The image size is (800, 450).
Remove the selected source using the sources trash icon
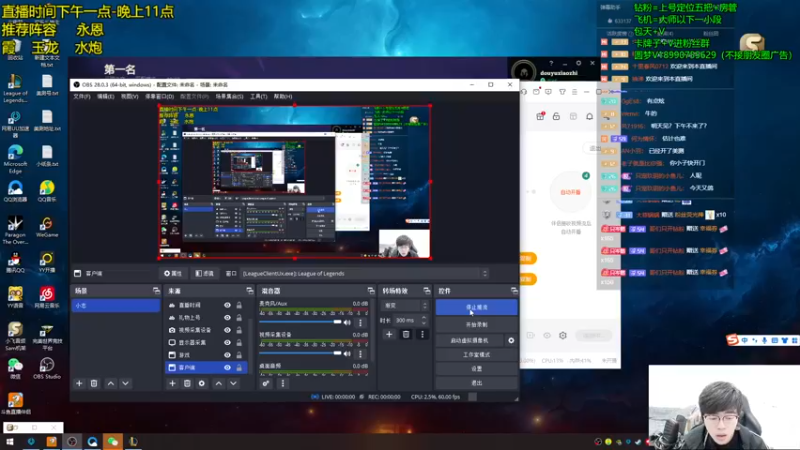click(187, 383)
